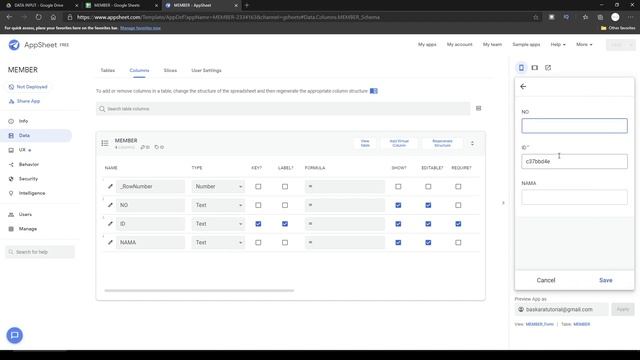This screenshot has height=360, width=640.
Task: Click the Search table columns field
Action: (283, 109)
